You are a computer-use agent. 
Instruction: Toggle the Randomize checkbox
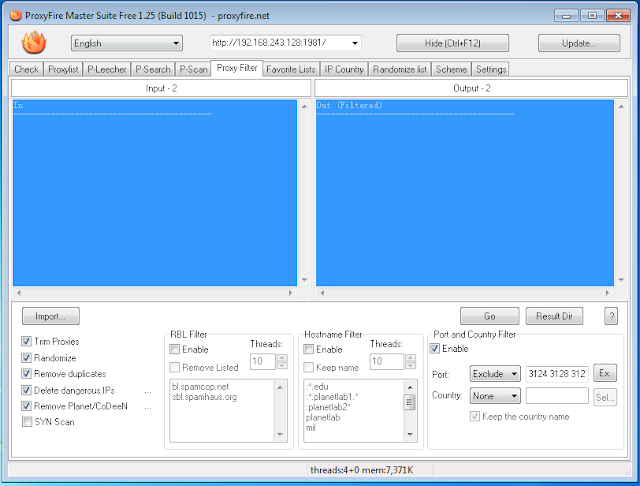click(27, 357)
